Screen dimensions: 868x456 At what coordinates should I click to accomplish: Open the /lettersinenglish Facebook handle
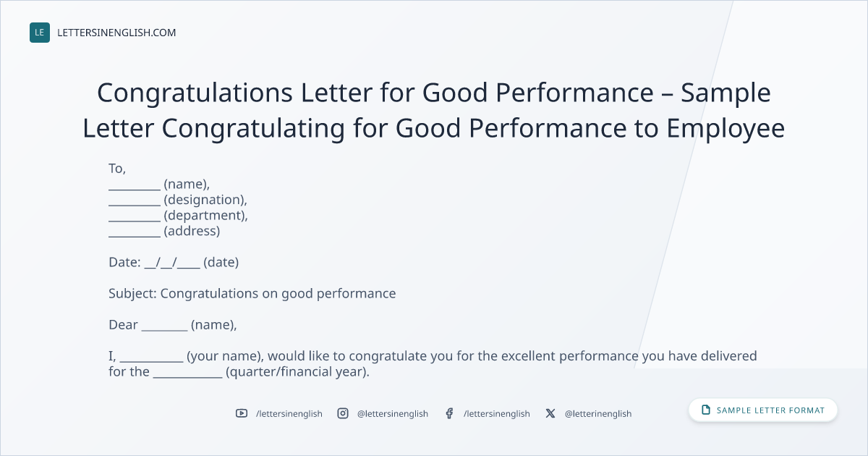[x=497, y=413]
